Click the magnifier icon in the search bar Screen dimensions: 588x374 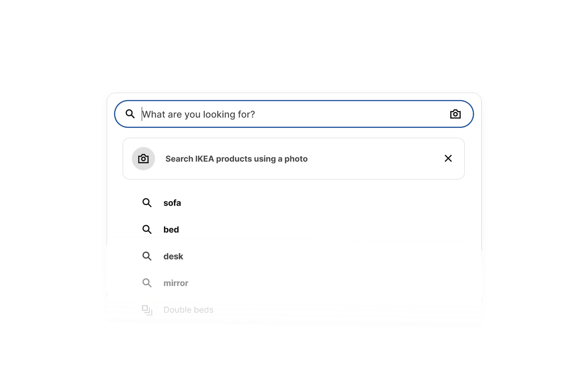(x=130, y=114)
